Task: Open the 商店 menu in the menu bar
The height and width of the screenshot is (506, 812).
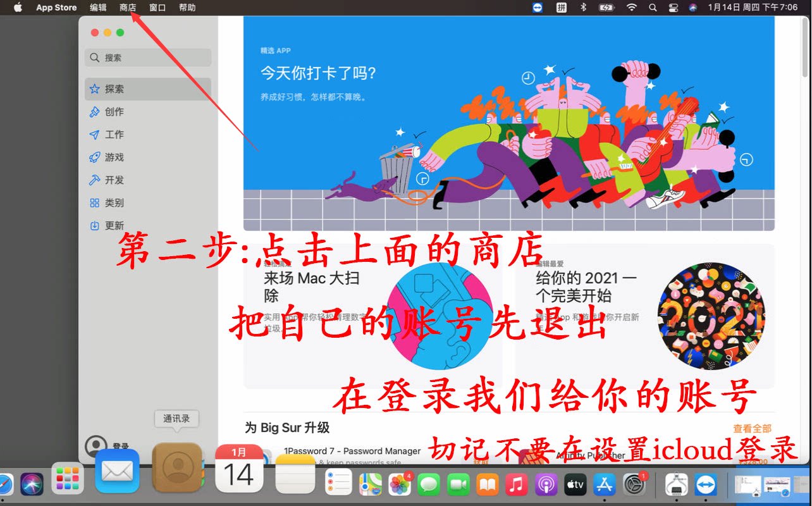Action: coord(128,7)
